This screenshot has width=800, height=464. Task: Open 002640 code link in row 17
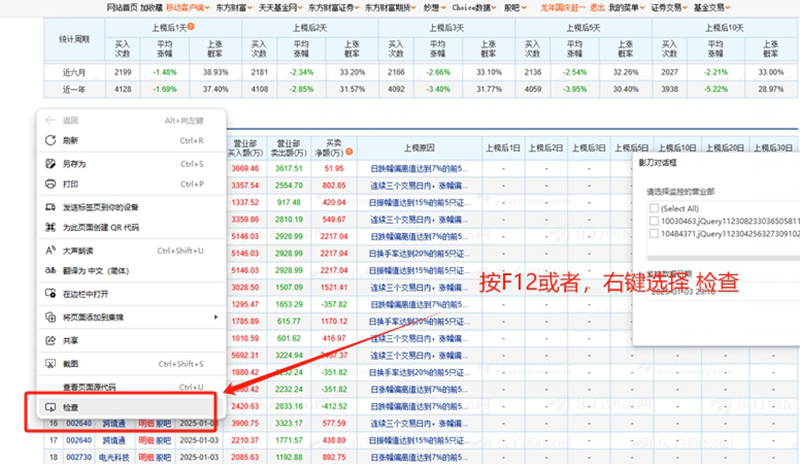pos(79,440)
